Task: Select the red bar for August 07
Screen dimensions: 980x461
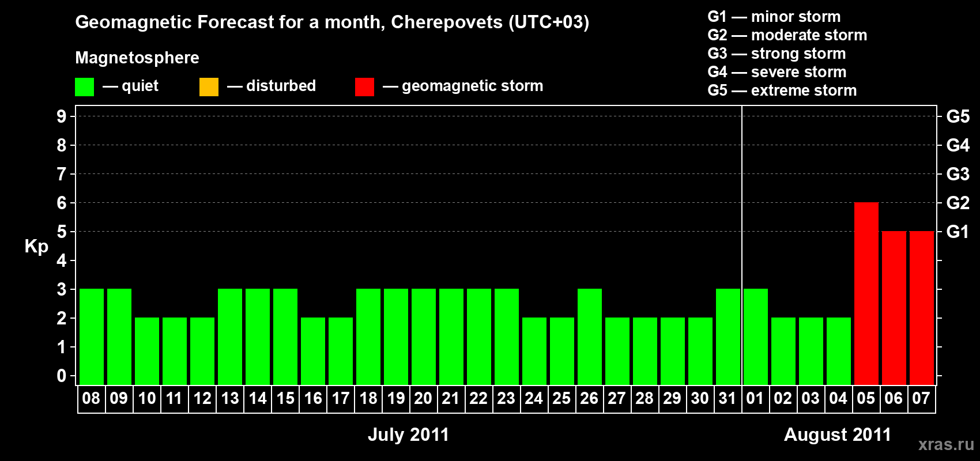Action: [x=921, y=308]
